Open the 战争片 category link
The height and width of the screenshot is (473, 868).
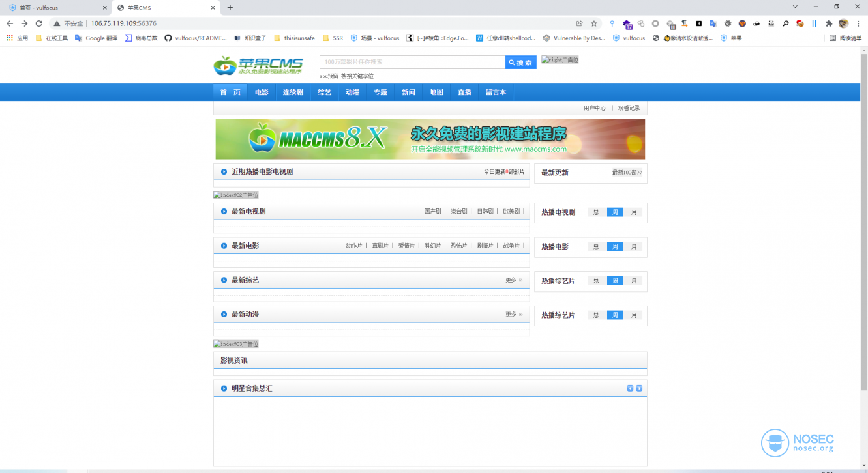pos(511,246)
